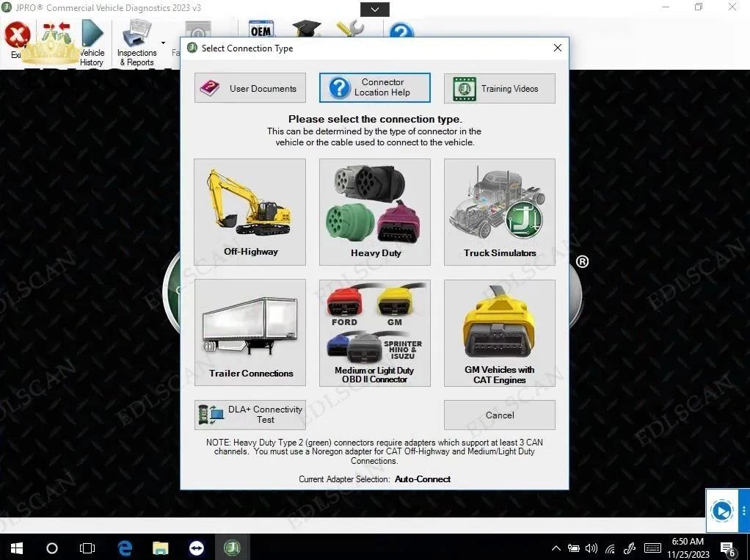Screen dimensions: 750x560
Task: Cancel the connection type dialog
Action: (x=499, y=415)
